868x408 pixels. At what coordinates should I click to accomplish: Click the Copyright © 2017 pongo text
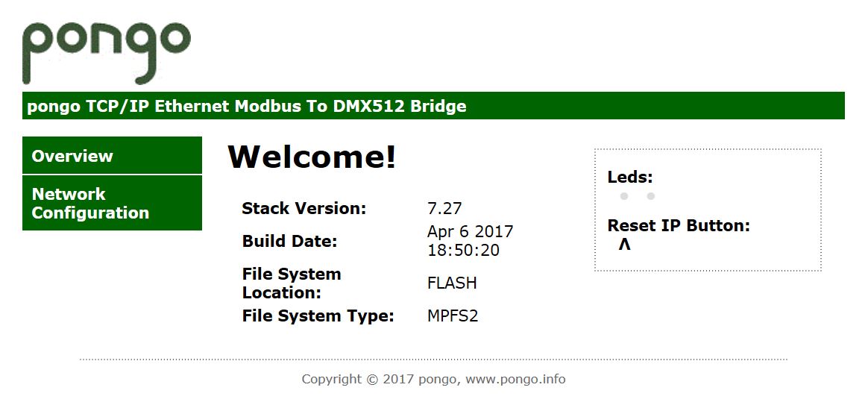(x=380, y=379)
